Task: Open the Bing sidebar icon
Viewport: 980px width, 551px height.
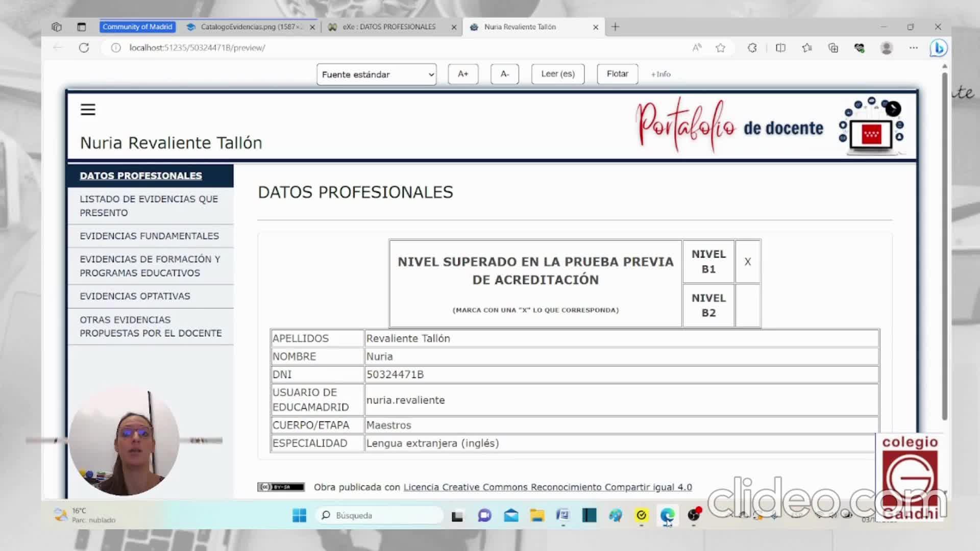Action: [938, 48]
